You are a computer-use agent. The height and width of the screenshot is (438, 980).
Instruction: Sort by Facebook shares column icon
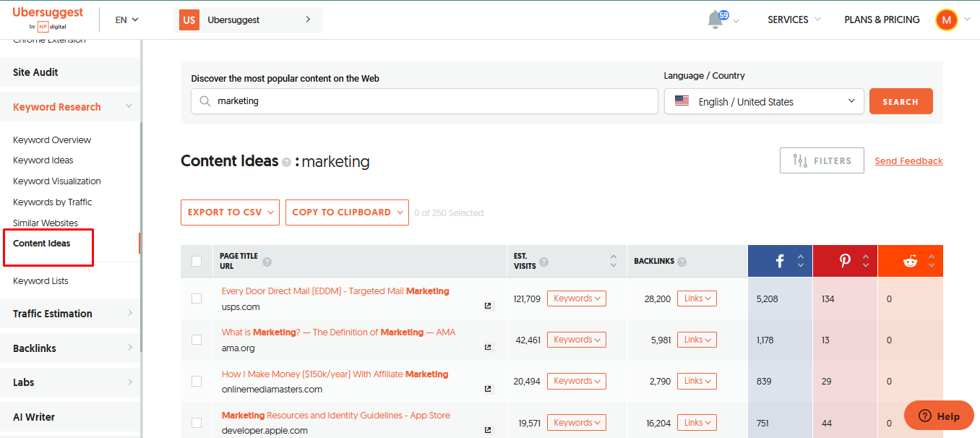pos(800,262)
